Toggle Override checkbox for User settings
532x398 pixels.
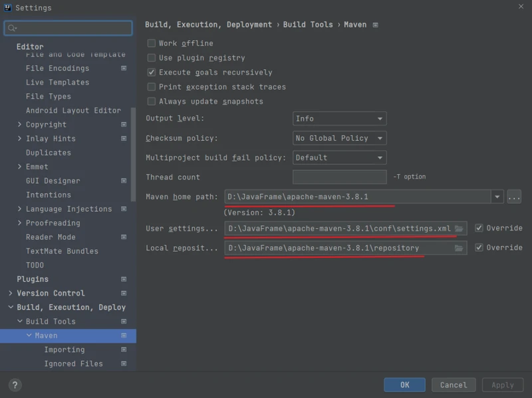[479, 228]
